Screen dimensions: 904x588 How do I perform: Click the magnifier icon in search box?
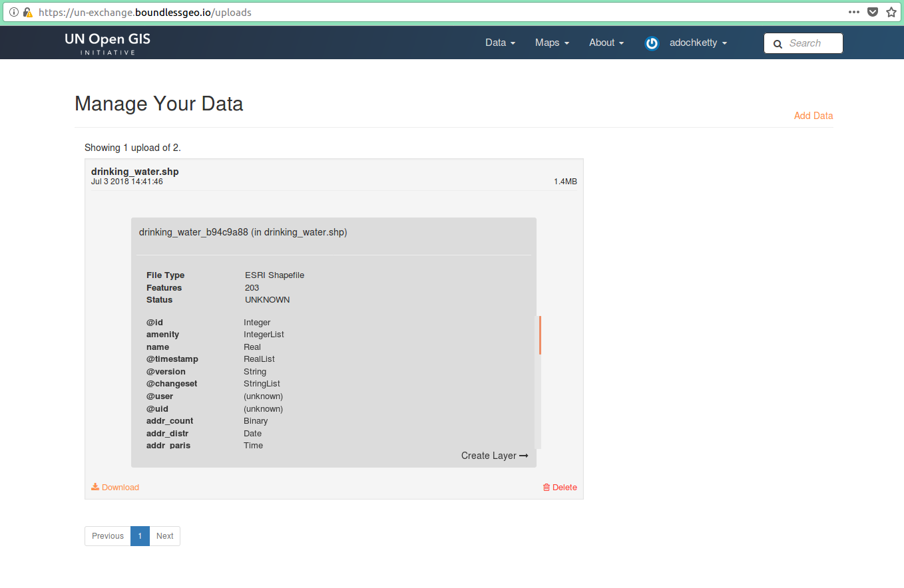(x=778, y=44)
